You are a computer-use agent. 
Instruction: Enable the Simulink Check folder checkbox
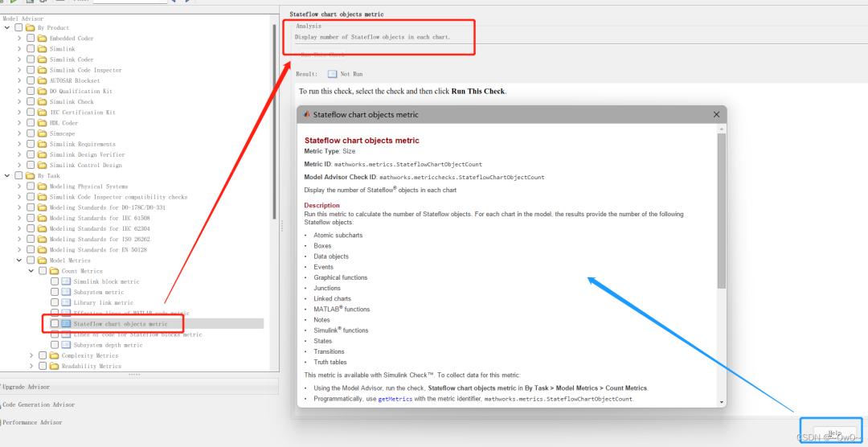(31, 101)
